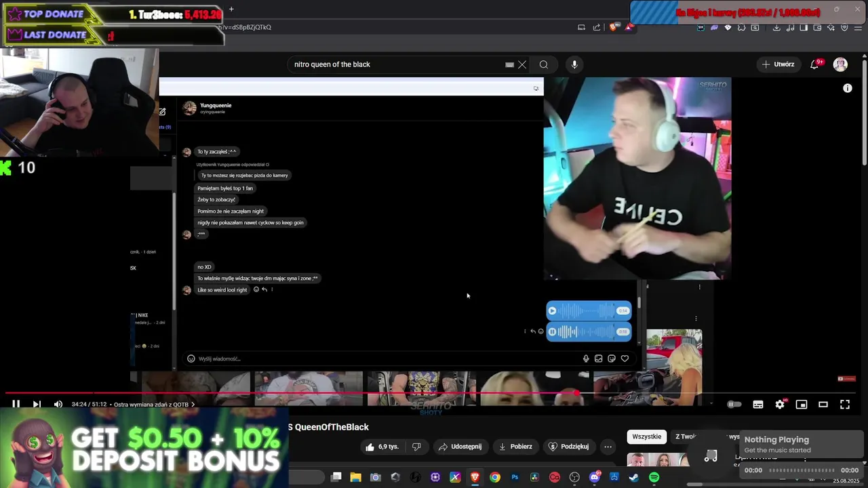The height and width of the screenshot is (488, 868).
Task: Dislike the video
Action: click(416, 447)
